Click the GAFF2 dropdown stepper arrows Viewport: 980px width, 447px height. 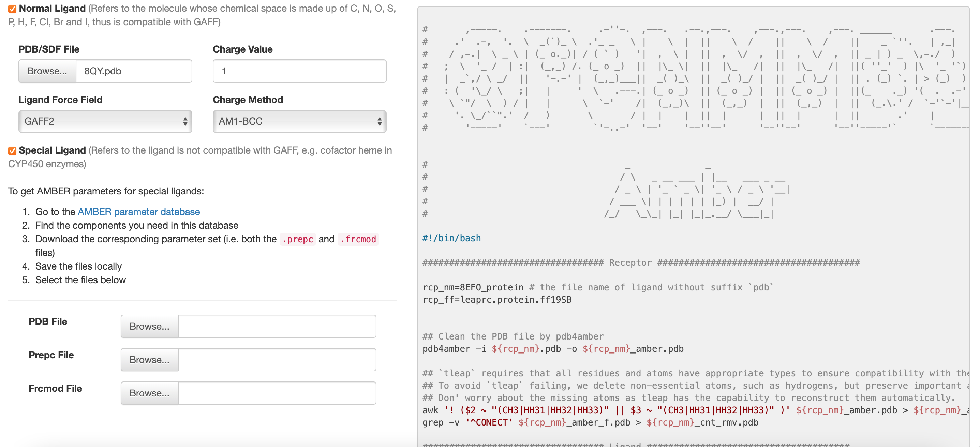click(185, 121)
